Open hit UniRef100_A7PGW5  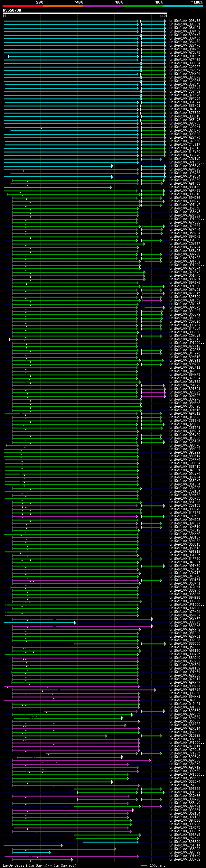point(185,293)
